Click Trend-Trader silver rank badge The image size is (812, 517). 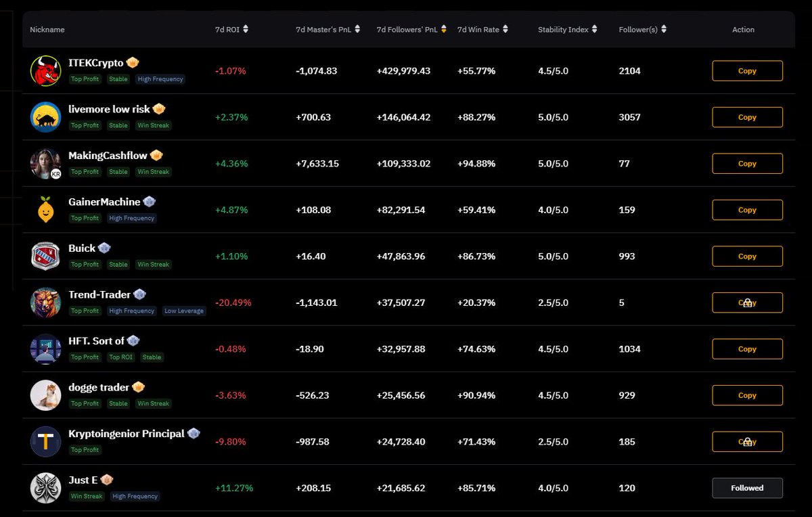(x=139, y=294)
